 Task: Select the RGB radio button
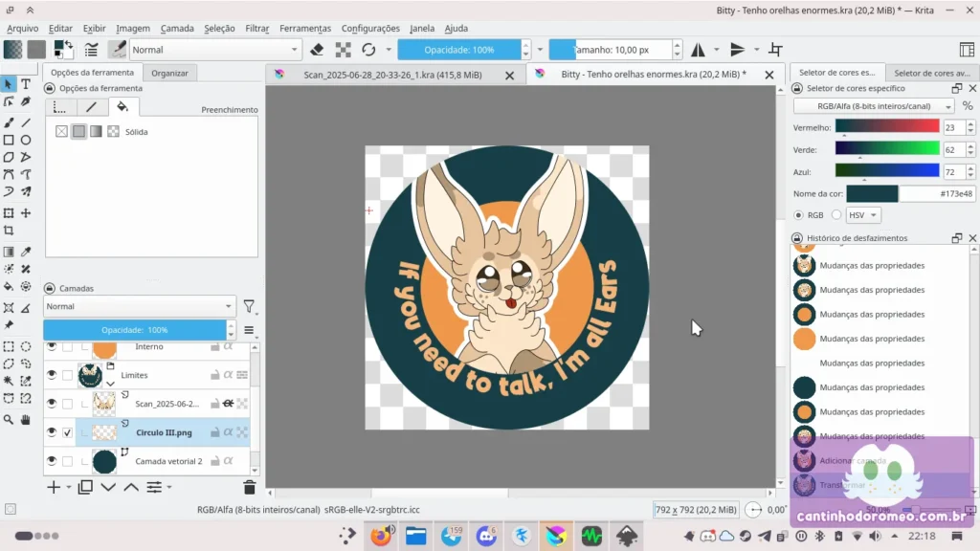(x=799, y=215)
